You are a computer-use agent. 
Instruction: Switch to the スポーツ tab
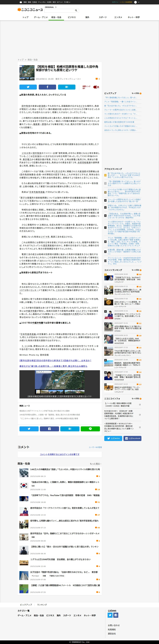coord(103,17)
